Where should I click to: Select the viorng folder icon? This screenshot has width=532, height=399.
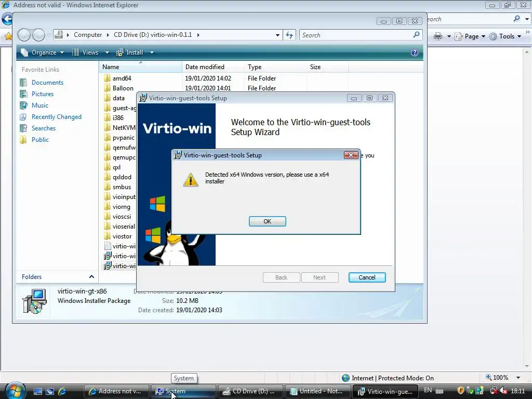coord(107,207)
